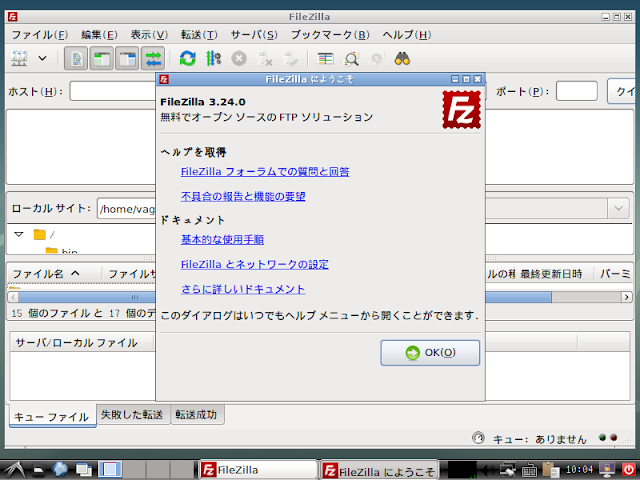Click the clipboard manager tray icon

pyautogui.click(x=551, y=470)
